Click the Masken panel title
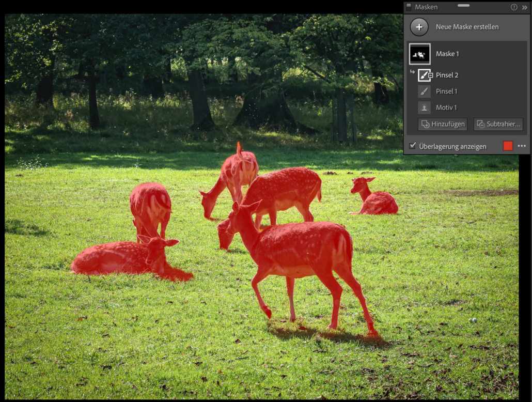Image resolution: width=532 pixels, height=402 pixels. pos(426,7)
